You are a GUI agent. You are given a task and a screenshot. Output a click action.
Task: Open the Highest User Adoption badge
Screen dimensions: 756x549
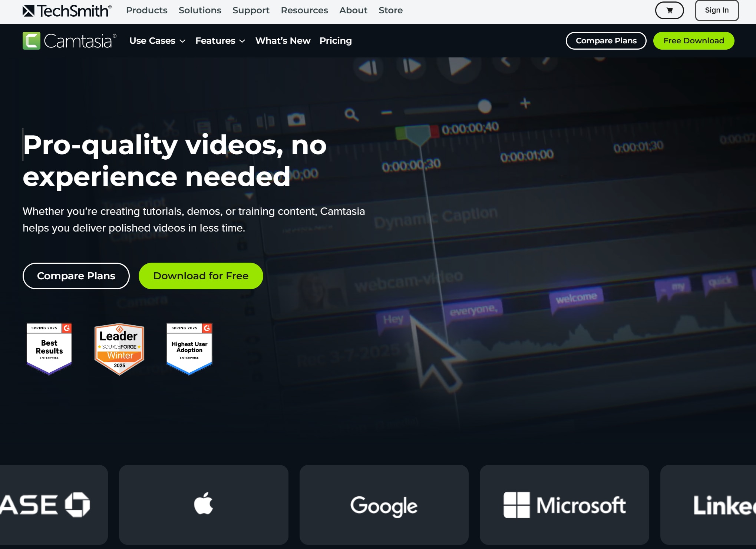click(x=189, y=349)
